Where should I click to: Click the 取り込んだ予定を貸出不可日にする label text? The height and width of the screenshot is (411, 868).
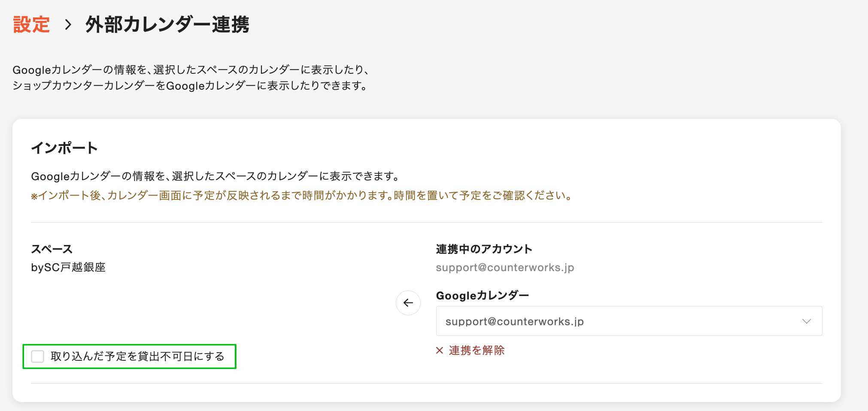(137, 357)
